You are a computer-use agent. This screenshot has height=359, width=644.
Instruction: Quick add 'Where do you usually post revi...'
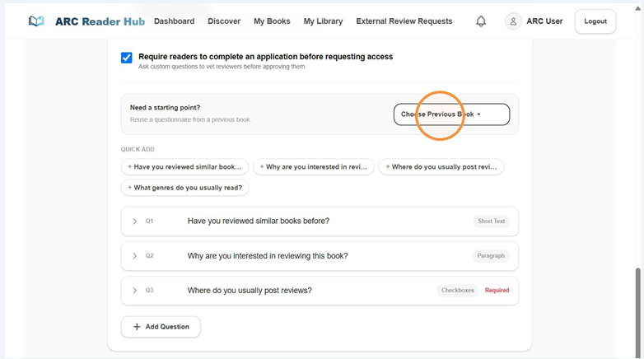point(441,167)
